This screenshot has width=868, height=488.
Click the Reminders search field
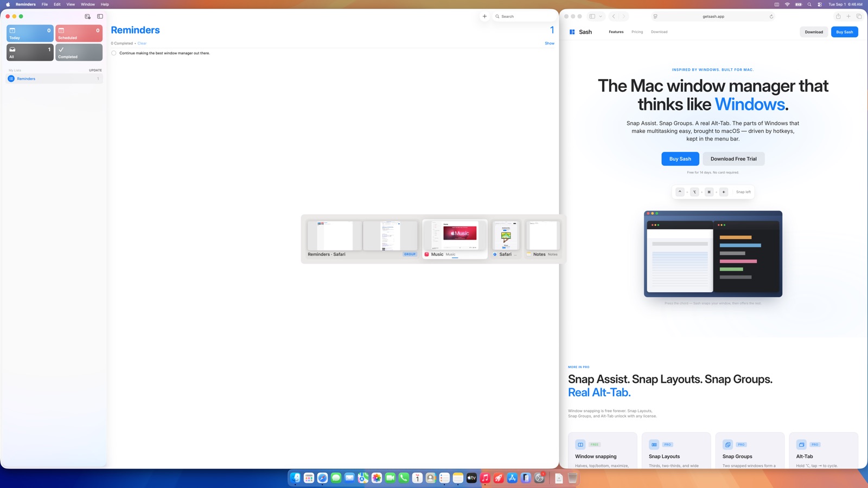524,16
